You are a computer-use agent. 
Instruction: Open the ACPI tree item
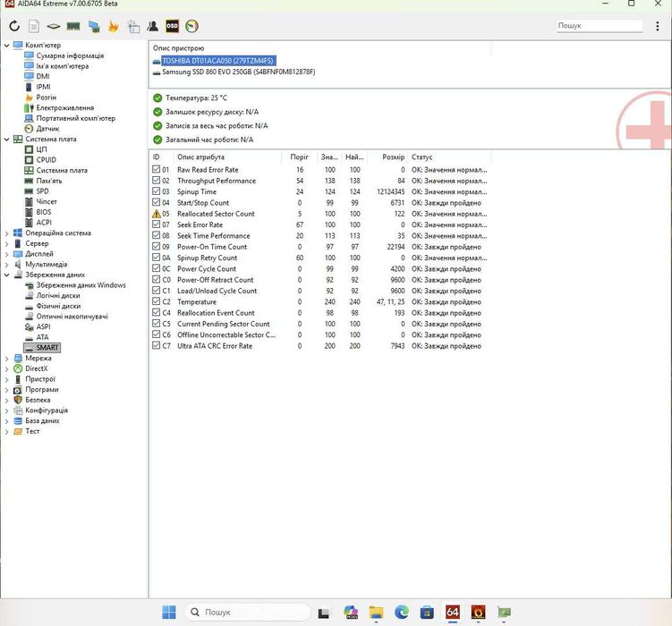tap(44, 222)
